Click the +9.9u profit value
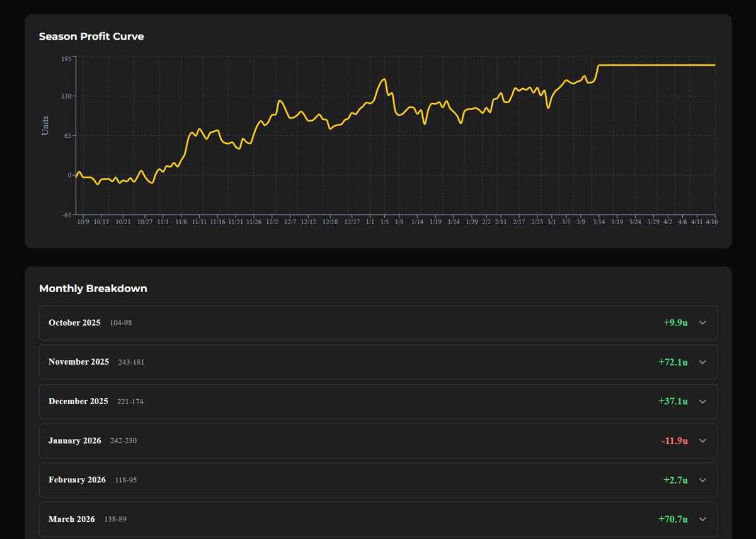This screenshot has width=756, height=539. [675, 322]
